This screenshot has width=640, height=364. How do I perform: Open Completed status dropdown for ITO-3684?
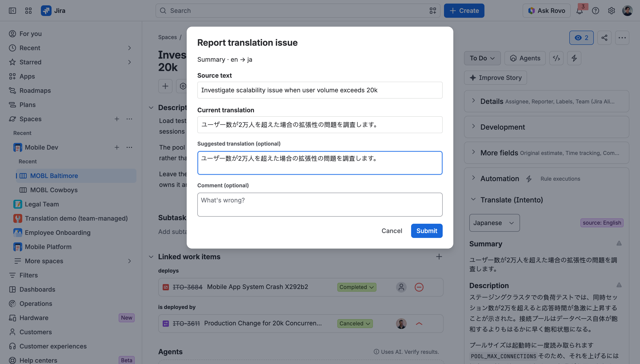[x=356, y=287]
